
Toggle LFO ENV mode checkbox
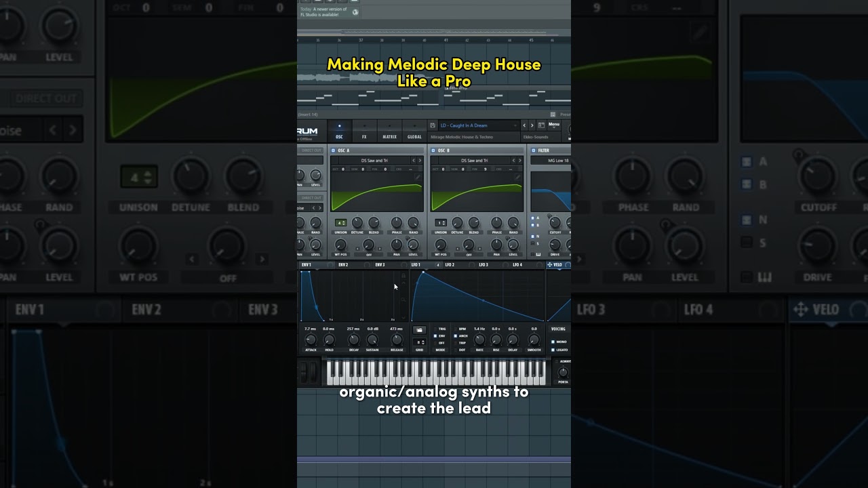coord(435,336)
